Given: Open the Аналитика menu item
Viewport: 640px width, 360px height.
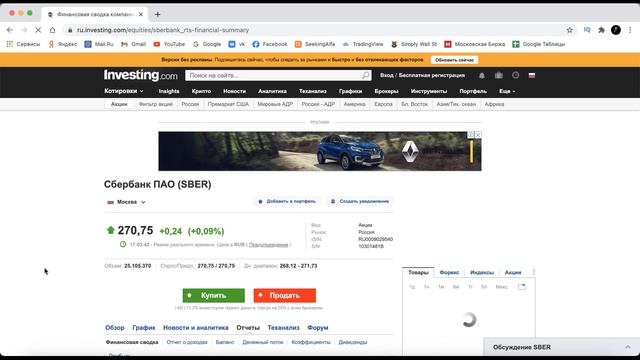Looking at the screenshot, I should [x=272, y=91].
